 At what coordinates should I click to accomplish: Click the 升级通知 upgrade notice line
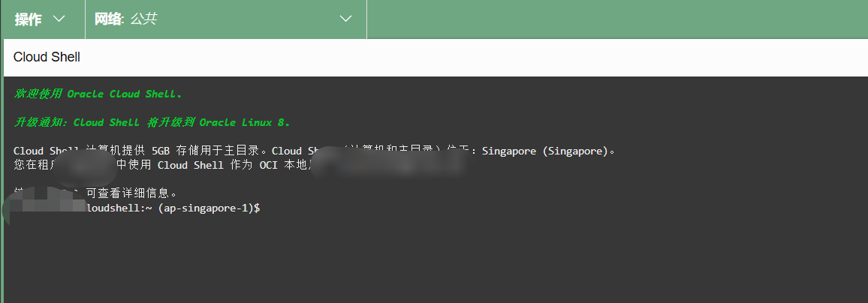pyautogui.click(x=152, y=122)
